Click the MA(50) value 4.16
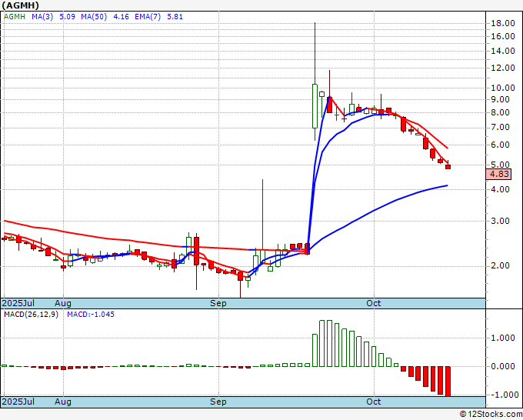The height and width of the screenshot is (420, 523). (x=121, y=17)
